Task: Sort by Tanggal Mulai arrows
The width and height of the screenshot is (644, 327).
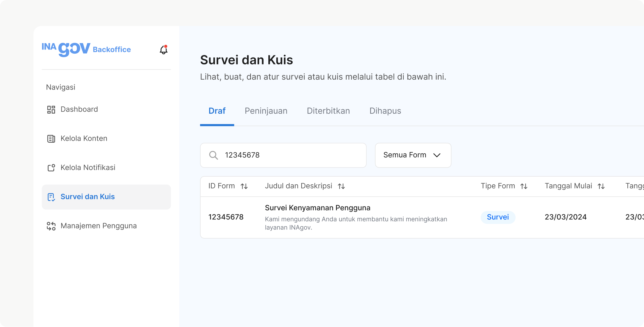Action: click(601, 186)
